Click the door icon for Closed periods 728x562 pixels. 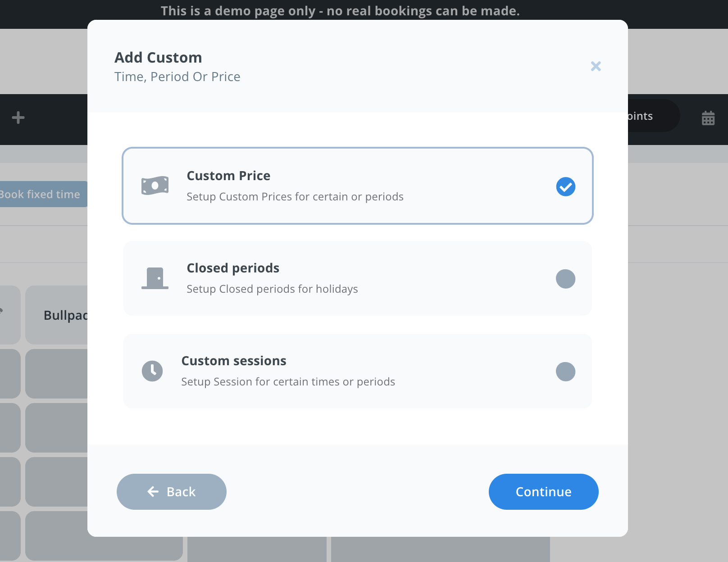pyautogui.click(x=155, y=278)
